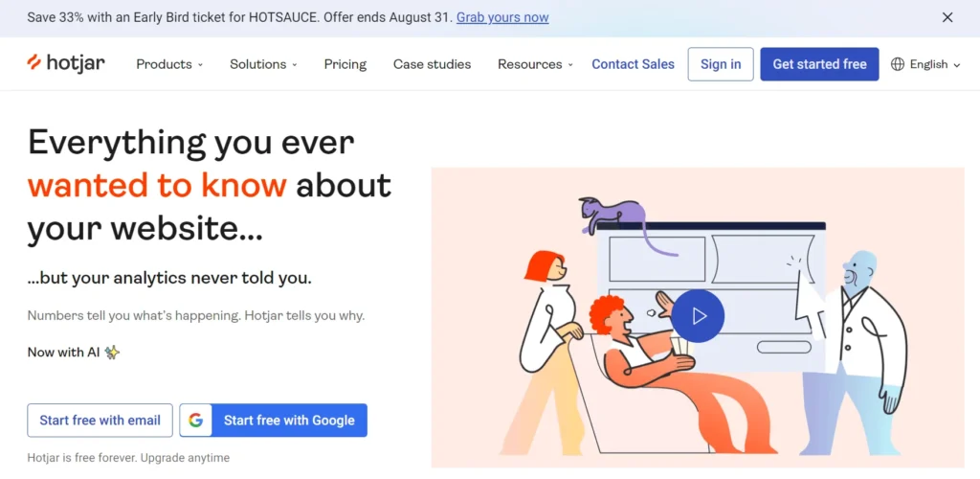This screenshot has width=980, height=479.
Task: Select the English language label
Action: point(928,64)
